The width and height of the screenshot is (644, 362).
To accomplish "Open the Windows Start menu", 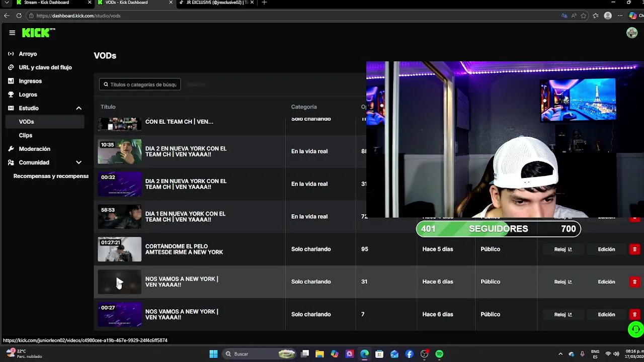I will coord(213,354).
